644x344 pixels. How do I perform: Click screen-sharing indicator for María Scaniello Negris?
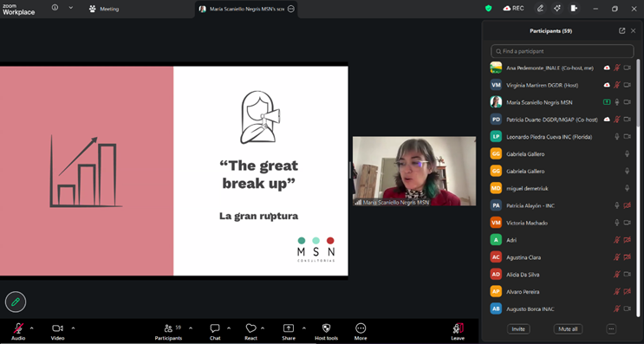[607, 102]
